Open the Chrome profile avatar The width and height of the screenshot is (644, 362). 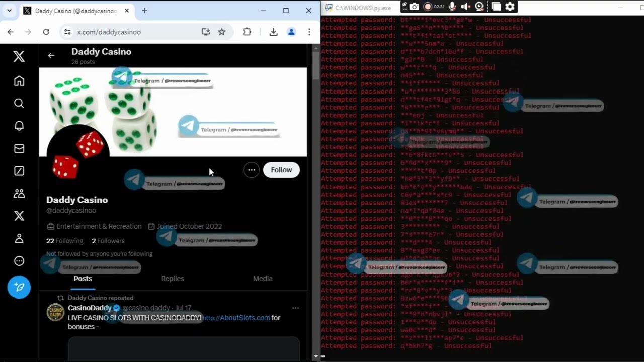[x=291, y=32]
